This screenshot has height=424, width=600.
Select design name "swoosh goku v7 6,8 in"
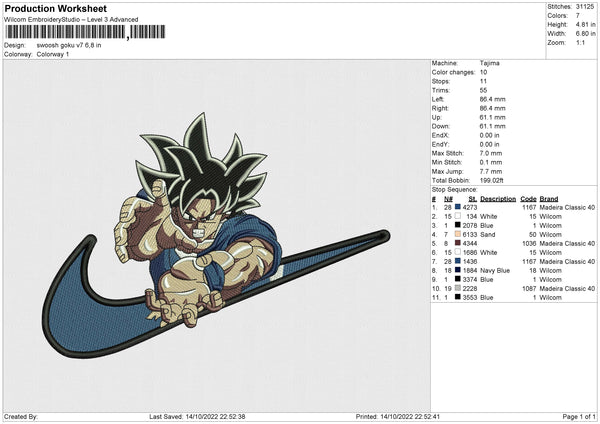click(x=69, y=45)
